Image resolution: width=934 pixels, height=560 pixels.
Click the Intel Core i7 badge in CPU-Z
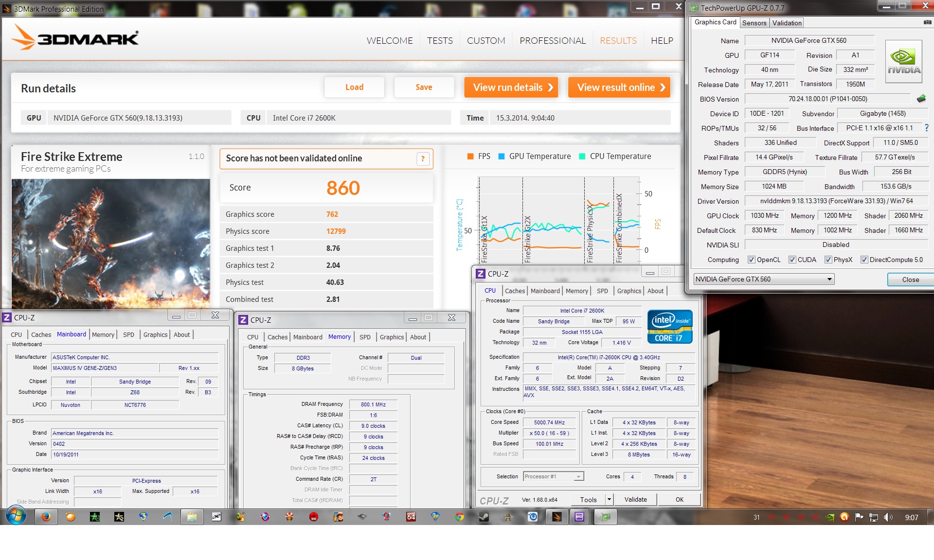[x=670, y=327]
